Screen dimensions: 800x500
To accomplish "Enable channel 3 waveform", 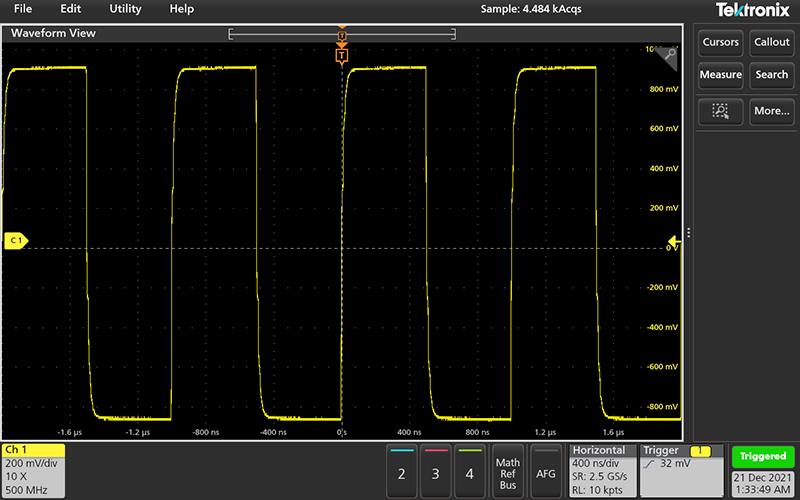I will pyautogui.click(x=435, y=470).
